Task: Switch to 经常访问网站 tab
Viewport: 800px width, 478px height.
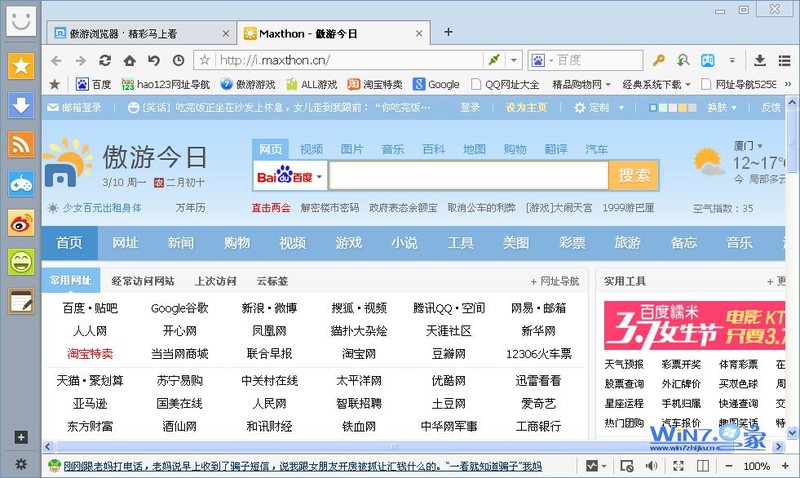Action: click(143, 281)
